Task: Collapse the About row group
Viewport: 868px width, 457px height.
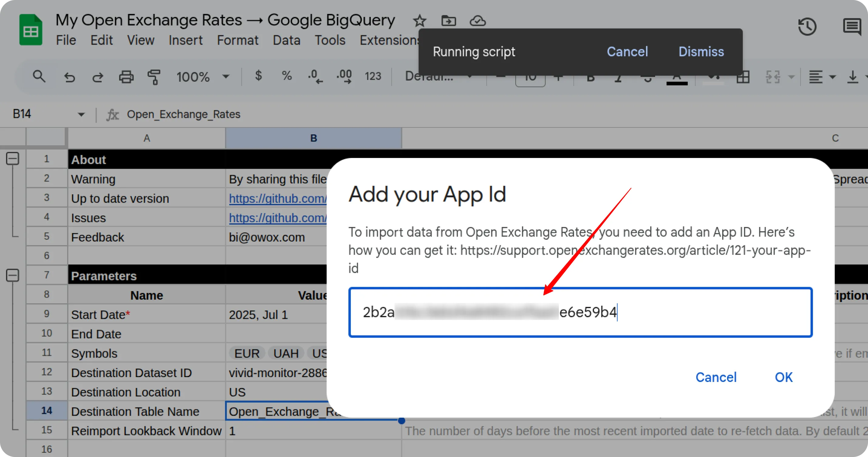Action: point(13,158)
